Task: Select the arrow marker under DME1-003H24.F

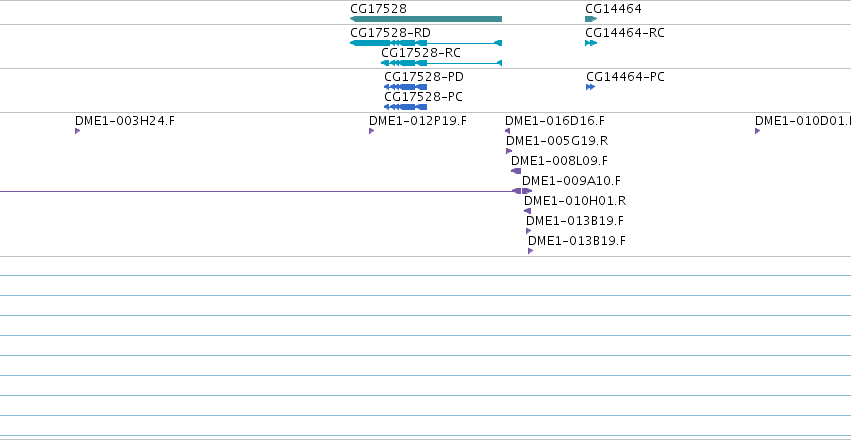Action: pos(78,131)
